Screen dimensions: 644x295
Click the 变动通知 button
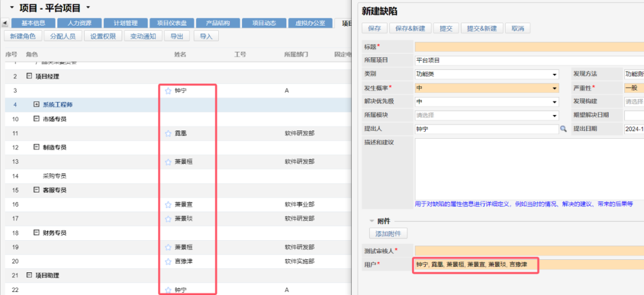point(143,36)
